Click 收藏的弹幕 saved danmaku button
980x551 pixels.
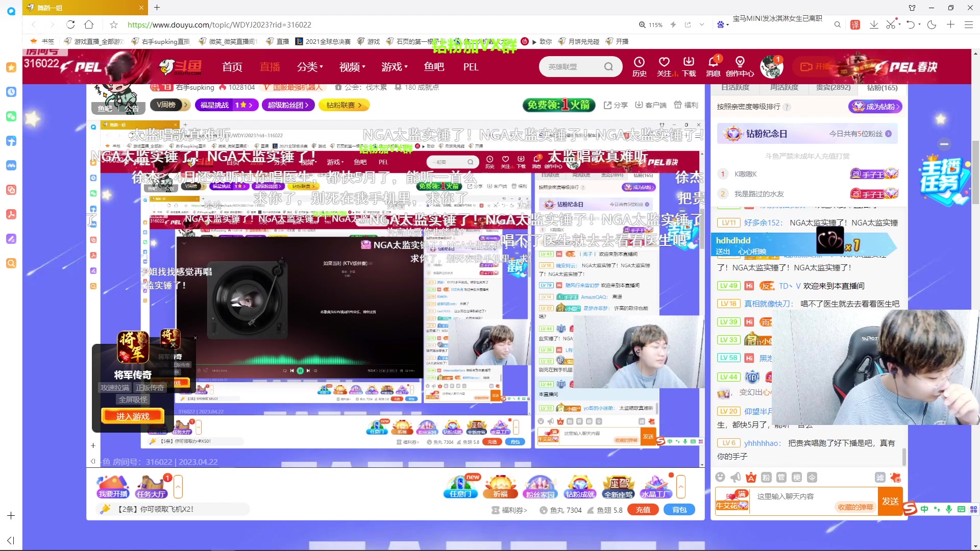[x=855, y=507]
